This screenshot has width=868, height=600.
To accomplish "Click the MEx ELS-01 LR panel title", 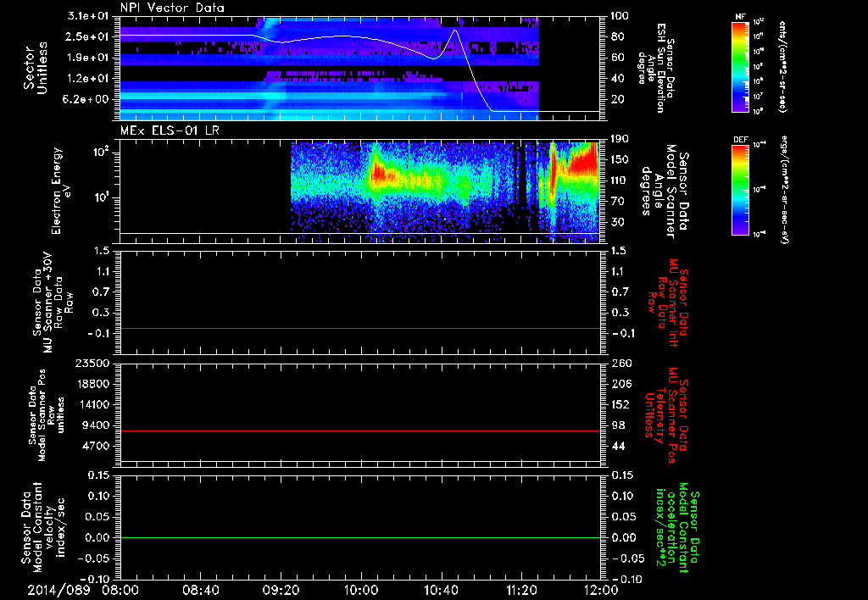I will click(x=170, y=131).
